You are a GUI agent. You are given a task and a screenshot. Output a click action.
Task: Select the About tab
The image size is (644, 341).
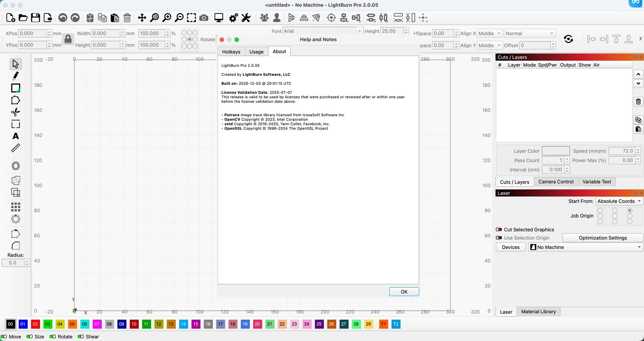click(279, 51)
